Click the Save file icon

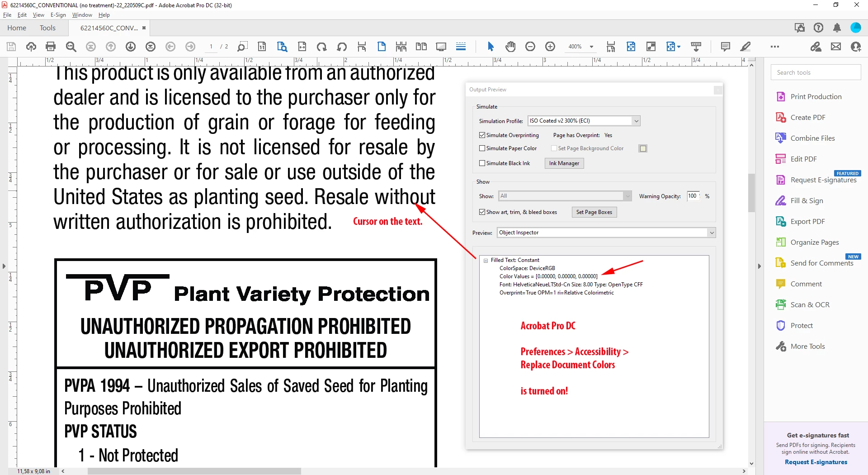pos(11,47)
